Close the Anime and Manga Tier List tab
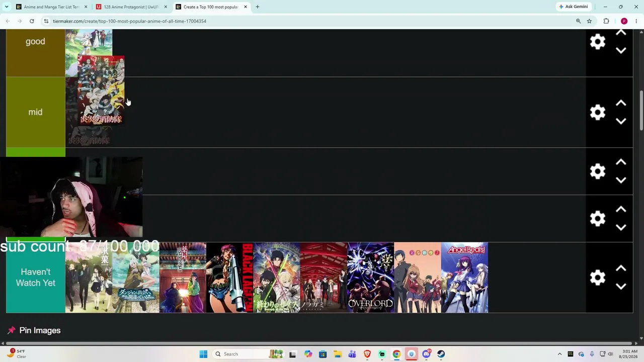The width and height of the screenshot is (644, 362). [x=86, y=7]
